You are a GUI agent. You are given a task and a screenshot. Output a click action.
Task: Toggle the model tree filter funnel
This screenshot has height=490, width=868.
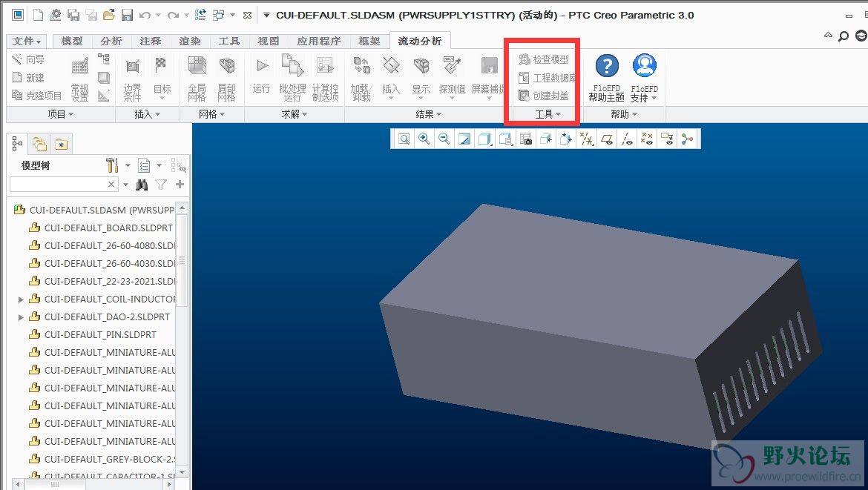tap(161, 185)
